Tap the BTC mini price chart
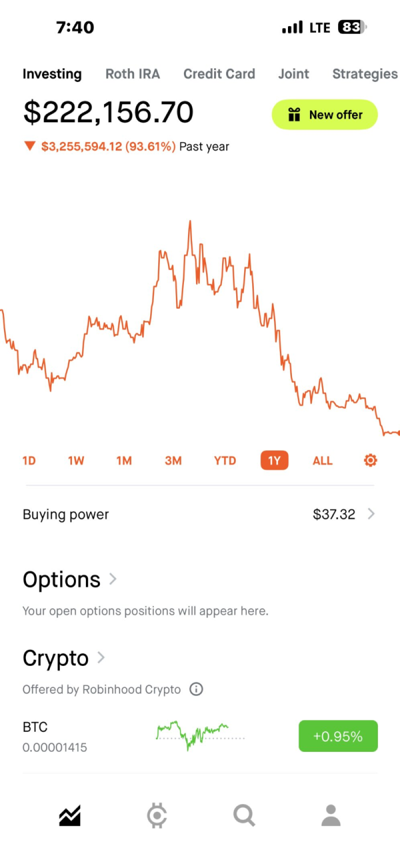Viewport: 400px width, 868px height. [x=200, y=736]
